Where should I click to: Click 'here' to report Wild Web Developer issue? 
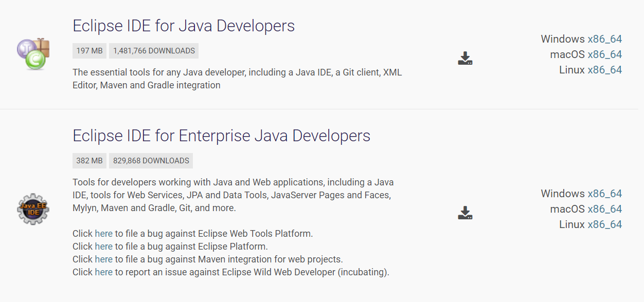(x=103, y=272)
